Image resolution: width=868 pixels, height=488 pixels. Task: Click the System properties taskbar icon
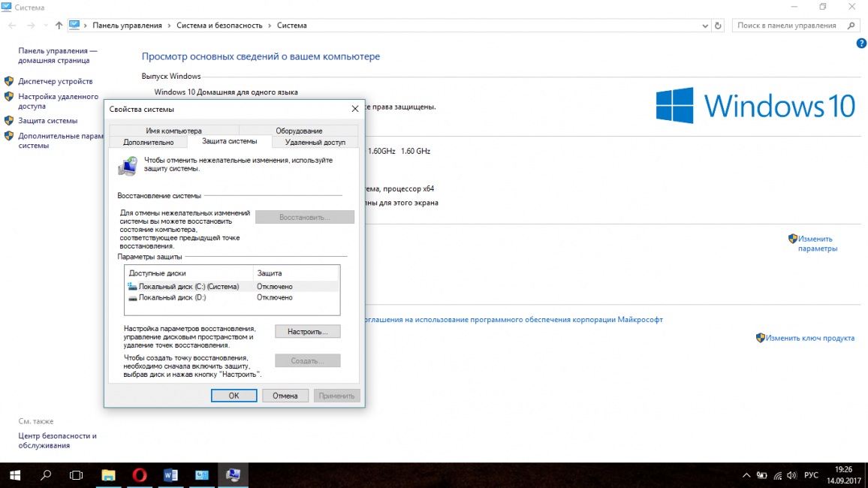(233, 475)
